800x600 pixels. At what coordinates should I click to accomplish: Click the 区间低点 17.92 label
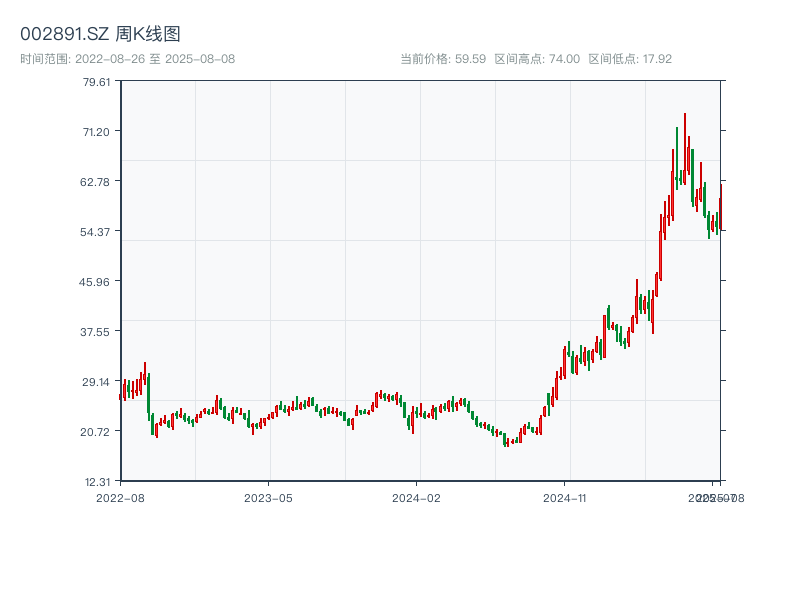click(x=630, y=59)
